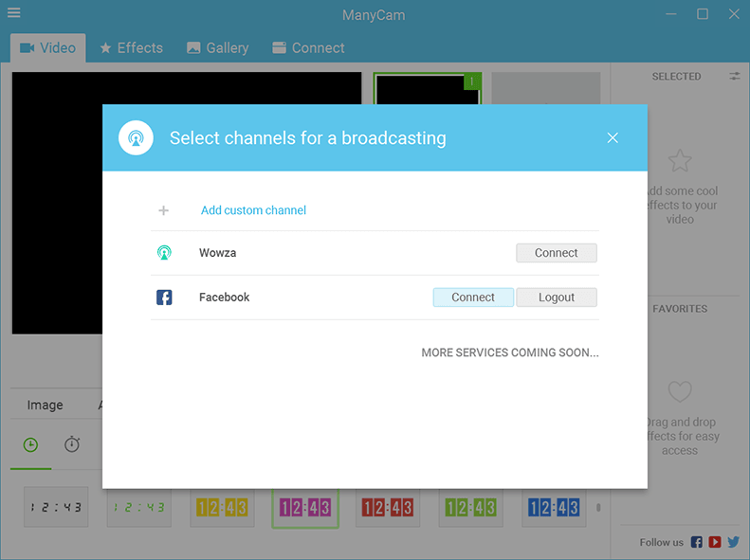
Task: Click the Wowza broadcast icon
Action: click(164, 253)
